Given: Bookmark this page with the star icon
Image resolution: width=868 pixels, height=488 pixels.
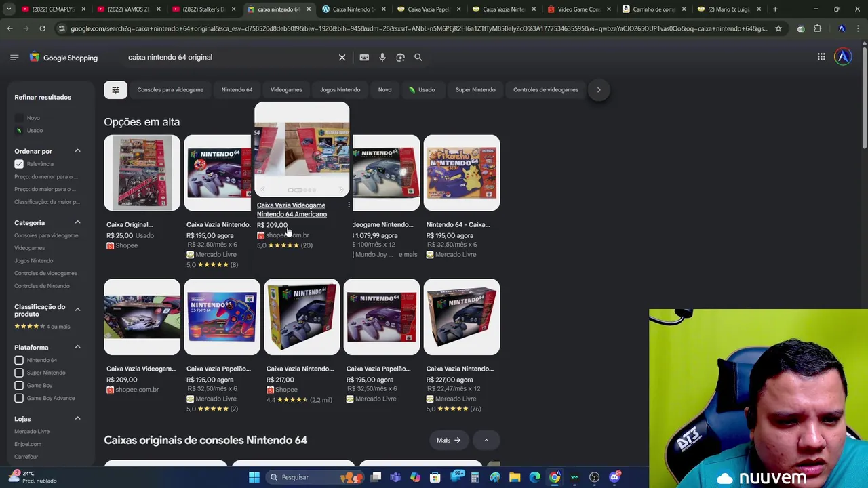Looking at the screenshot, I should click(x=778, y=28).
